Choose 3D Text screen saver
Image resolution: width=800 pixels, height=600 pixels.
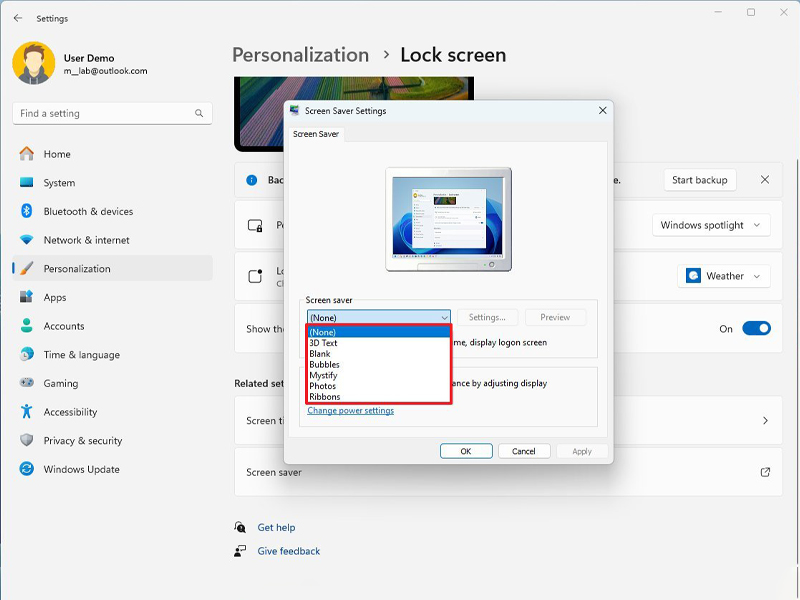(x=379, y=343)
